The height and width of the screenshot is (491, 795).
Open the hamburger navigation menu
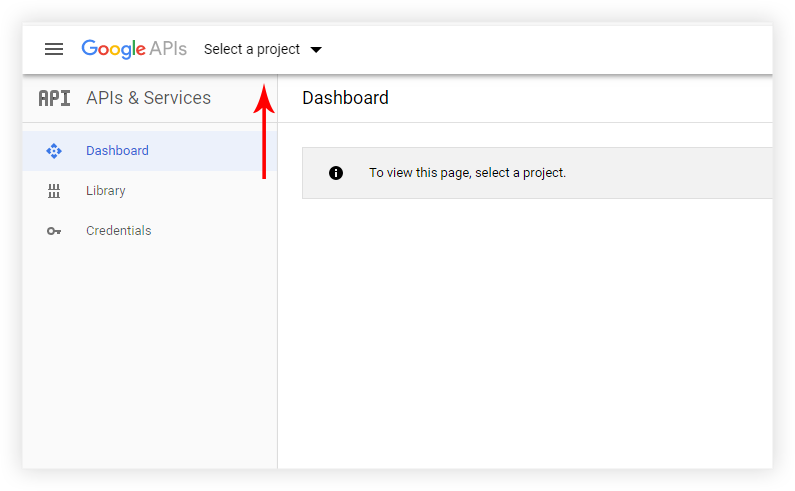[x=54, y=49]
